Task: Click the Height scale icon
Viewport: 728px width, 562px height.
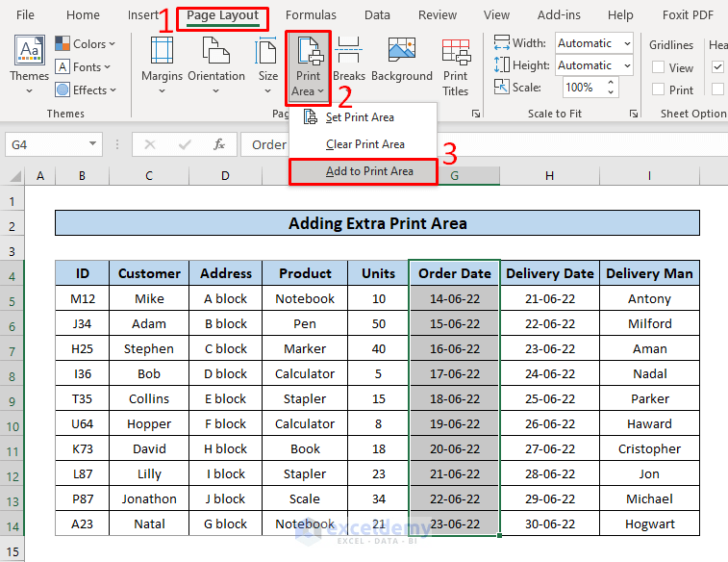Action: coord(501,64)
